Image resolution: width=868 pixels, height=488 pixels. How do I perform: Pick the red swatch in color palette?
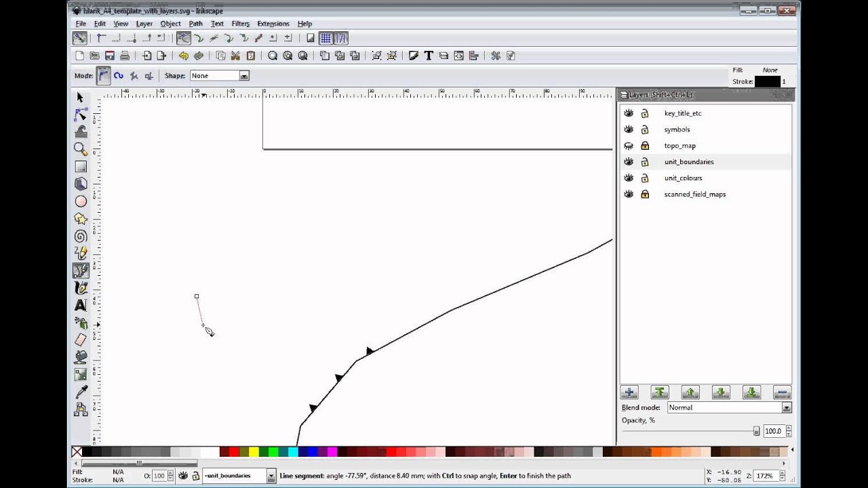[x=234, y=452]
